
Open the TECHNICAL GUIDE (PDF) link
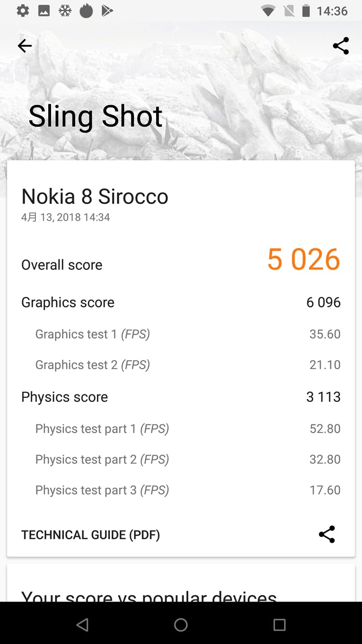(x=90, y=535)
